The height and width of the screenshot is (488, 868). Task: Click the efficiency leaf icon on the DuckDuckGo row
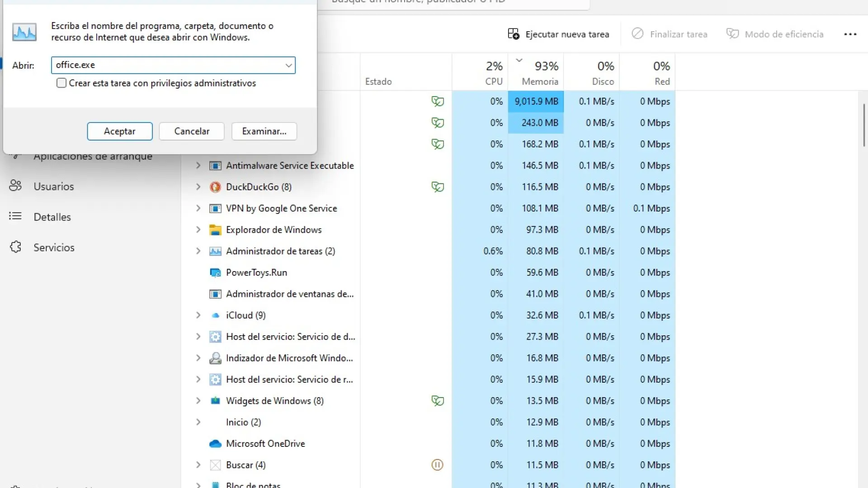tap(437, 187)
